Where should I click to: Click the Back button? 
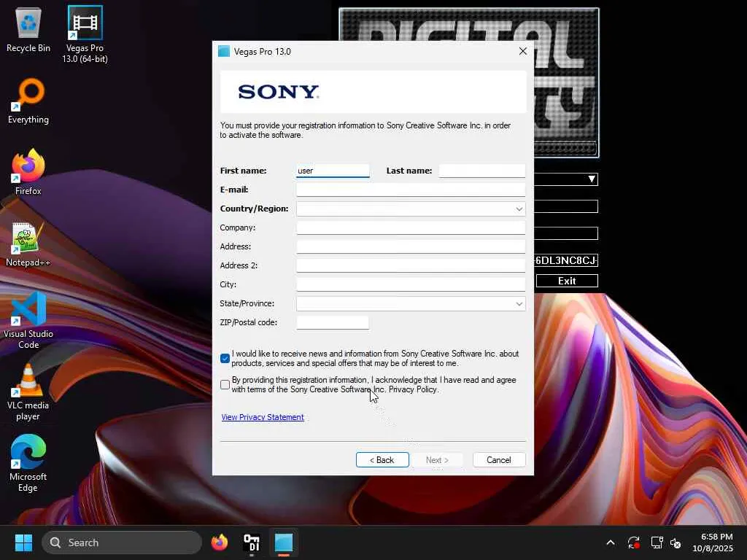coord(382,459)
